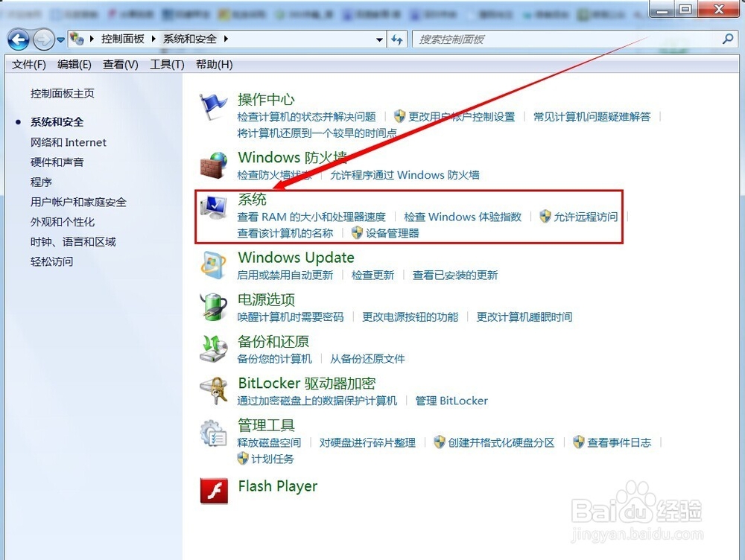The height and width of the screenshot is (560, 745).
Task: Open the 查看(V) menu
Action: pyautogui.click(x=119, y=64)
